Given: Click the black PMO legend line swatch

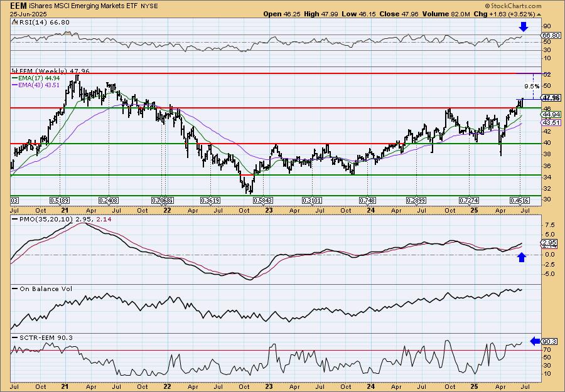Looking at the screenshot, I should [14, 220].
